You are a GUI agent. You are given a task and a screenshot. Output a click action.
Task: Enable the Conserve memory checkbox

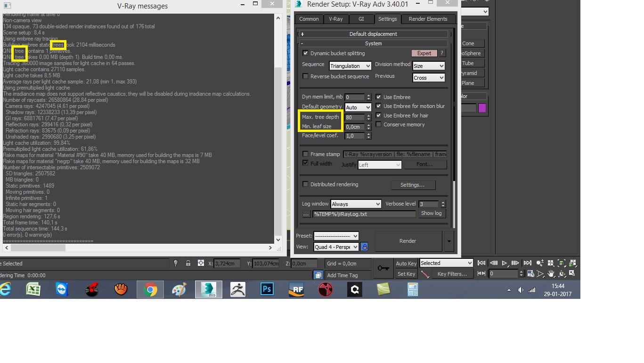point(378,124)
